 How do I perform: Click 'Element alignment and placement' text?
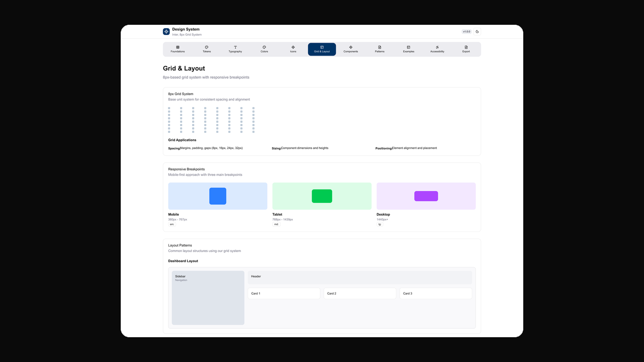tap(414, 148)
